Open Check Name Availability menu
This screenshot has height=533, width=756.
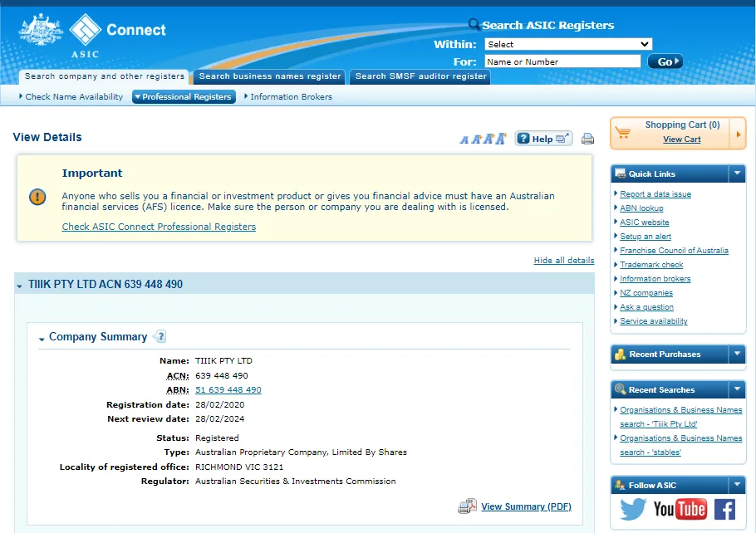[x=71, y=97]
